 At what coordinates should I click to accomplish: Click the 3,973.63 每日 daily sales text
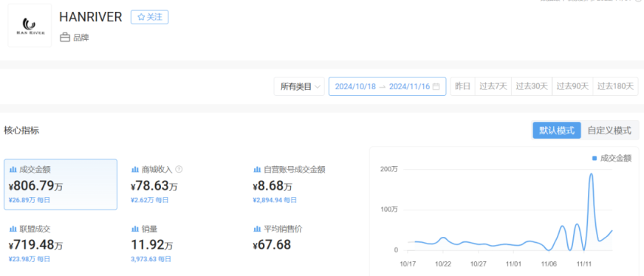[151, 259]
